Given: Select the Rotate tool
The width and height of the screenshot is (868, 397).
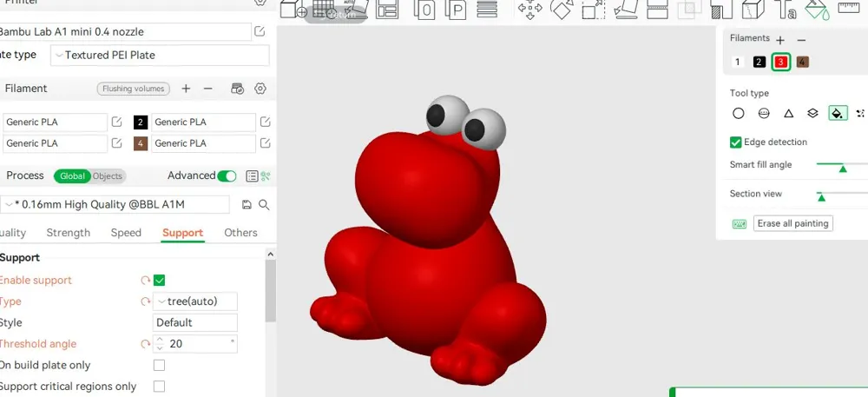Looking at the screenshot, I should (x=562, y=10).
